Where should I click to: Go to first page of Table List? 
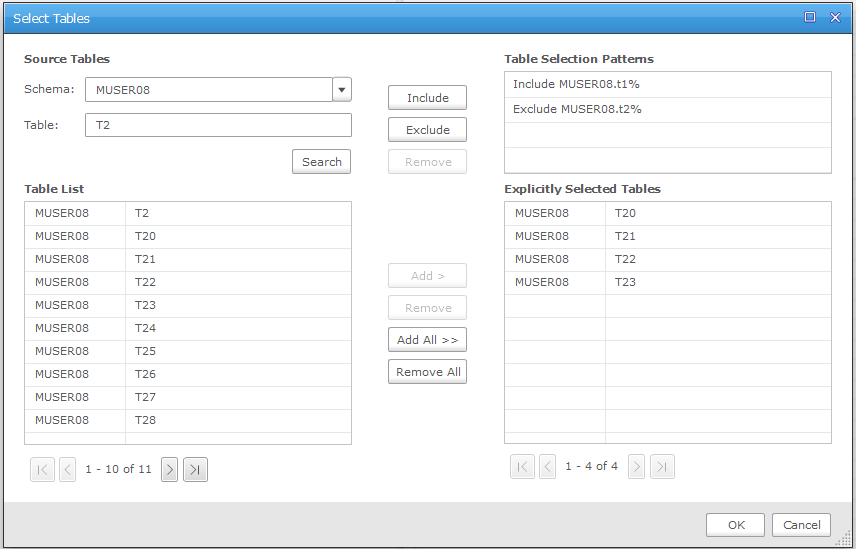point(42,469)
